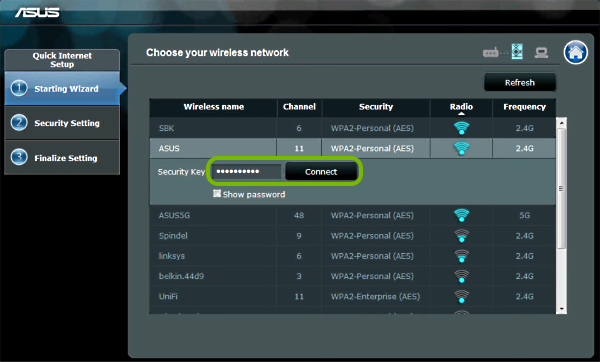The height and width of the screenshot is (362, 600).
Task: Click step 2 number badge
Action: pyautogui.click(x=19, y=123)
